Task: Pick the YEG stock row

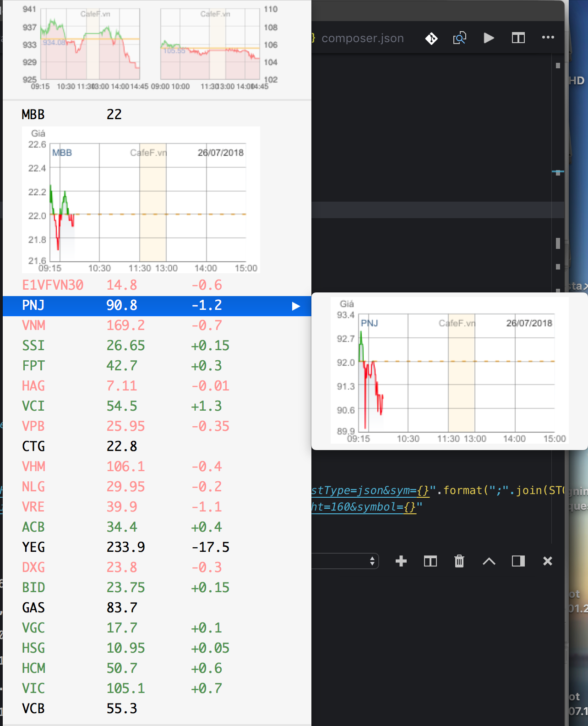Action: (x=157, y=548)
